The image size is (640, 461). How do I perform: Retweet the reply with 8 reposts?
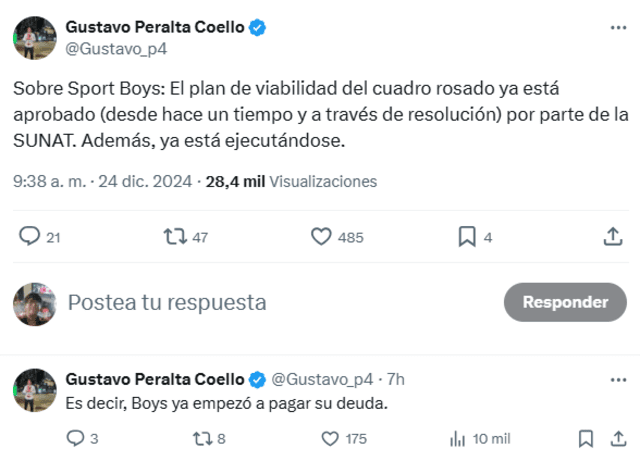click(201, 438)
